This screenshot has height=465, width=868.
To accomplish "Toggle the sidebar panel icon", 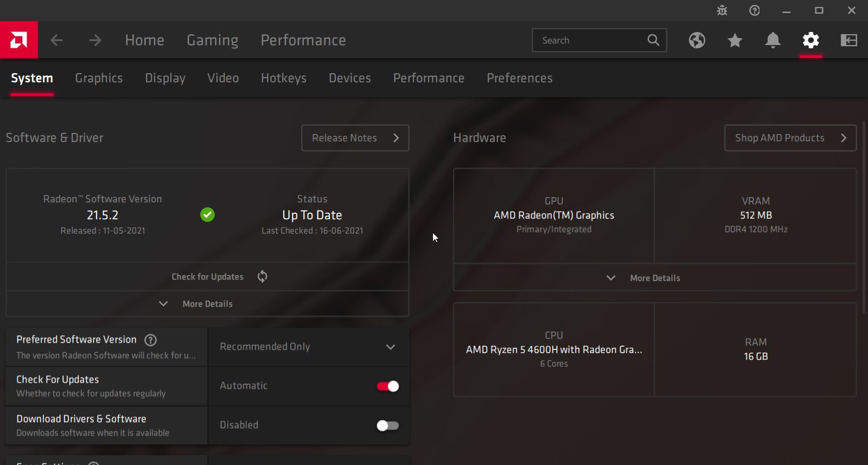I will point(848,40).
